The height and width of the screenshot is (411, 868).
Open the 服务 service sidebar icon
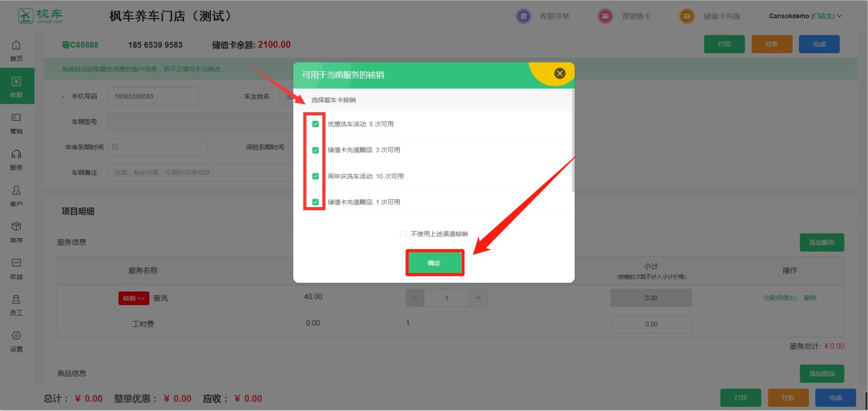16,159
